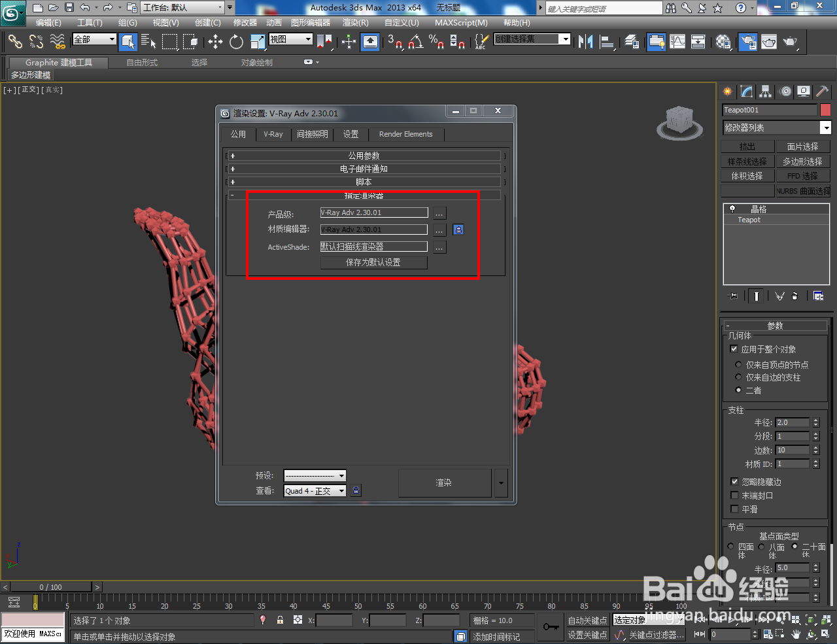Click Bind to Space Warp tool
The height and width of the screenshot is (644, 837).
pyautogui.click(x=58, y=42)
